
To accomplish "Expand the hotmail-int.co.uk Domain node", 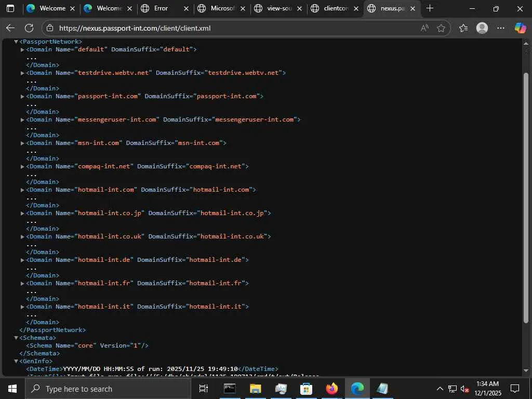I will [x=22, y=236].
